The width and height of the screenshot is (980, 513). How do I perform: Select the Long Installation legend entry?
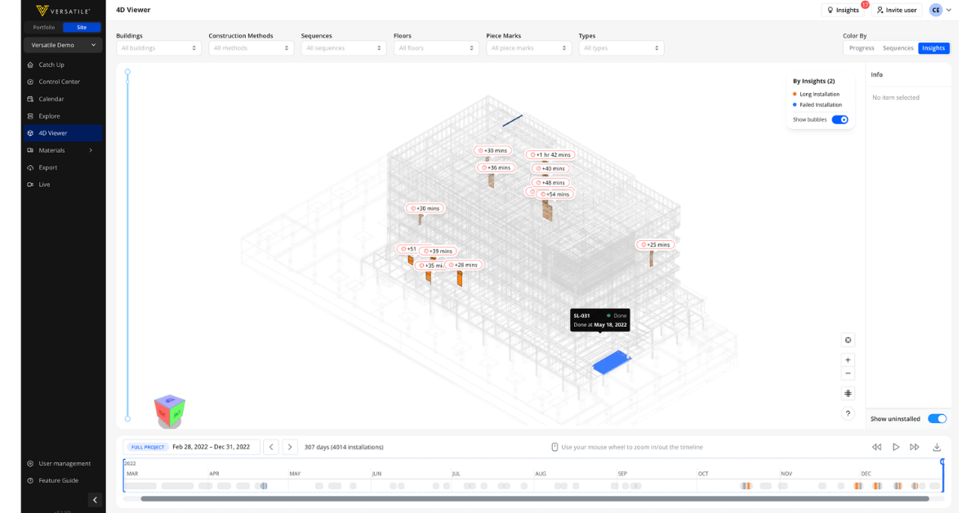pyautogui.click(x=816, y=94)
